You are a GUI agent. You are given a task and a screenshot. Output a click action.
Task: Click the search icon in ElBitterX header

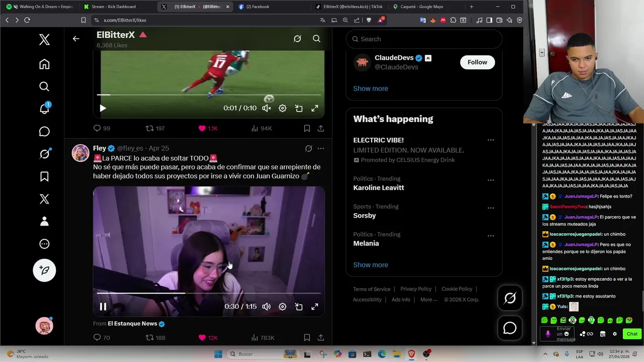316,39
